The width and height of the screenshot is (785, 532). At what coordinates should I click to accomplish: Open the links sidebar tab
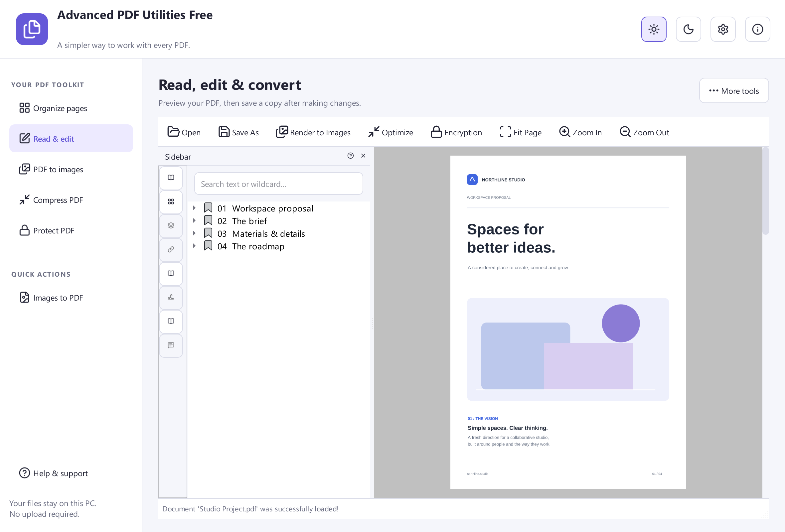pos(171,249)
